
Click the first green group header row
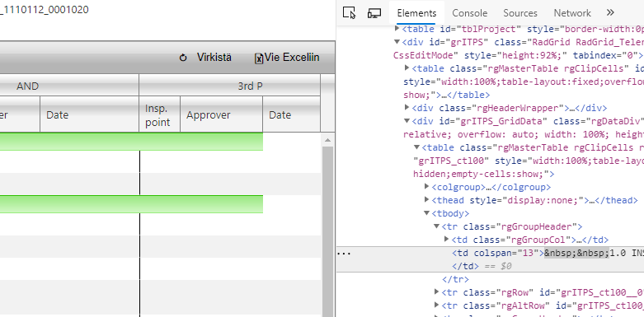[131, 142]
